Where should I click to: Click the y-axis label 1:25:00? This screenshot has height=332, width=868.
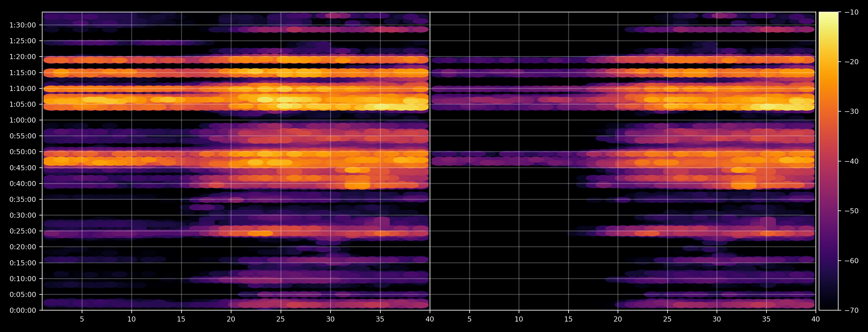23,41
